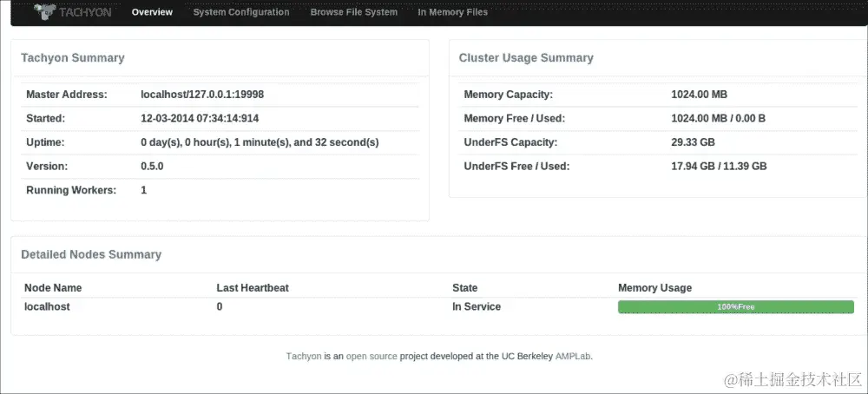868x394 pixels.
Task: Click memory capacity value 1024.00 MB
Action: 699,95
